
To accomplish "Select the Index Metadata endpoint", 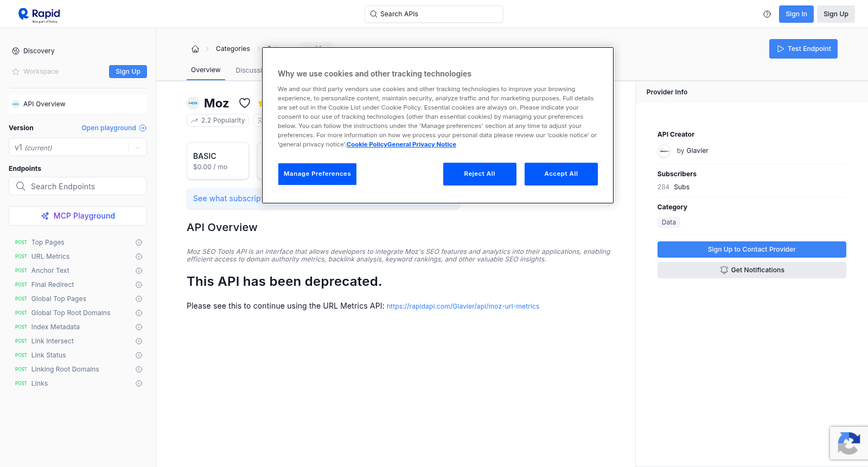I will (x=55, y=327).
